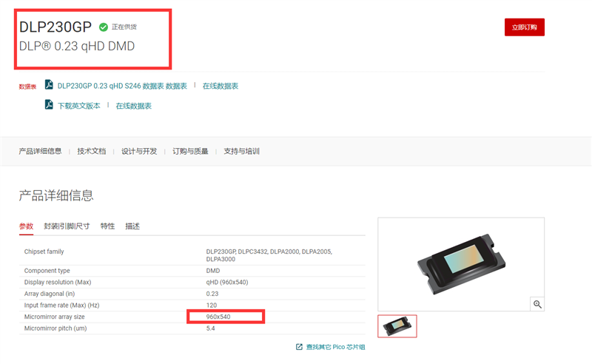Open the PDF icon beside DLP230GP datasheet link
Viewport: 592px width, 364px height.
coord(49,84)
